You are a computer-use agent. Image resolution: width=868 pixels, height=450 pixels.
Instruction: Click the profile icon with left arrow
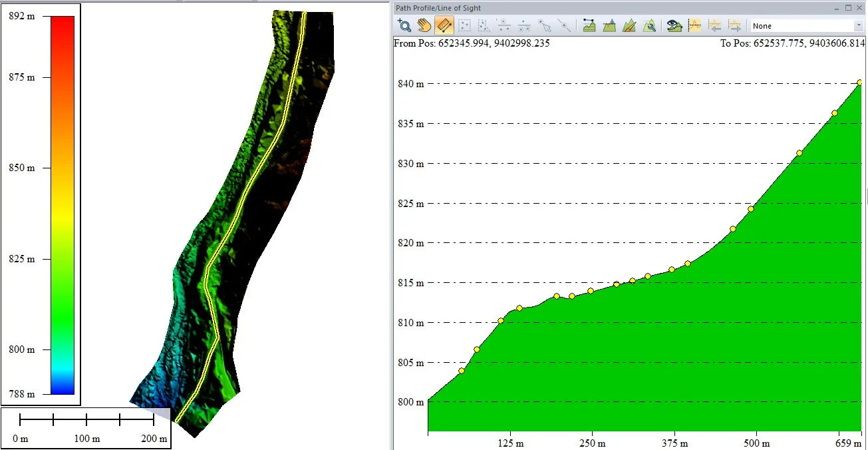714,26
